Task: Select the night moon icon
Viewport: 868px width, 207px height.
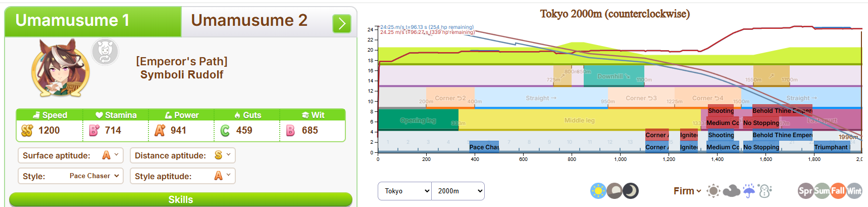Action: (x=631, y=191)
